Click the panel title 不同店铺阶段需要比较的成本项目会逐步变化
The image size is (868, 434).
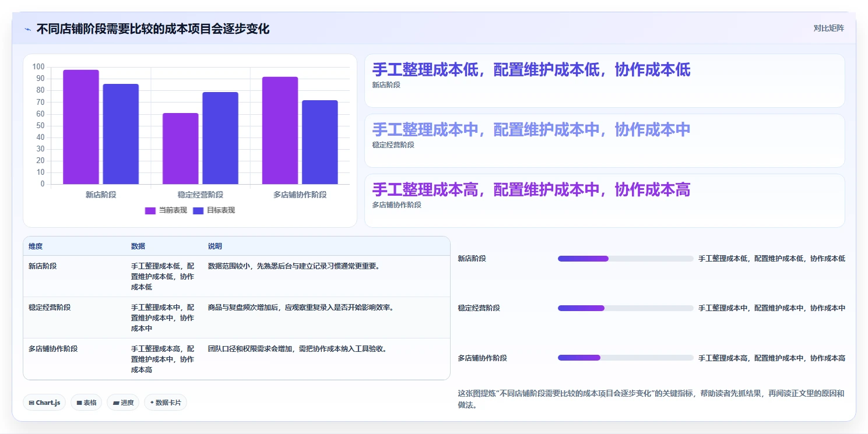153,29
